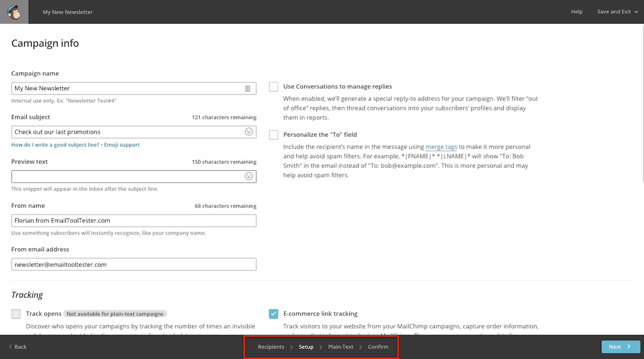This screenshot has width=644, height=359.
Task: Open emoji picker in Preview text field
Action: 249,176
